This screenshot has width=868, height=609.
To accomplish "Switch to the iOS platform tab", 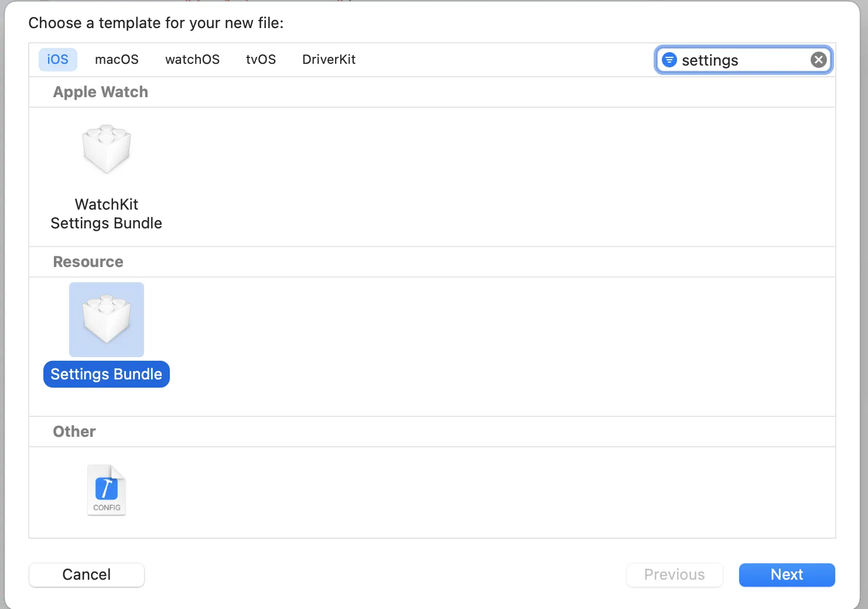I will (58, 60).
